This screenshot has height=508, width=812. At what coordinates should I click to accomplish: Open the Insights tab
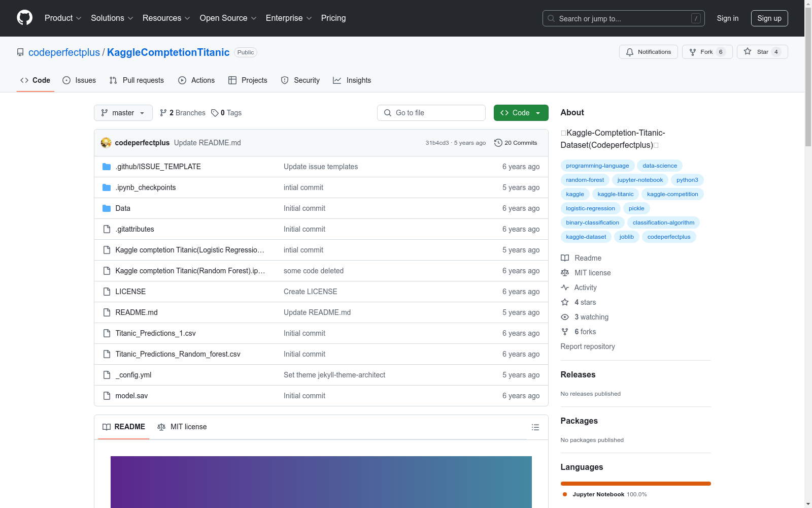[352, 80]
